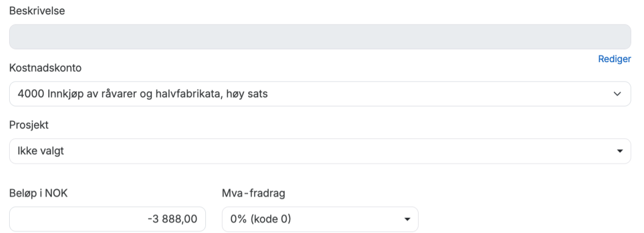The image size is (644, 233).
Task: Click the caret arrow in Mva-fradrag field
Action: (x=406, y=219)
